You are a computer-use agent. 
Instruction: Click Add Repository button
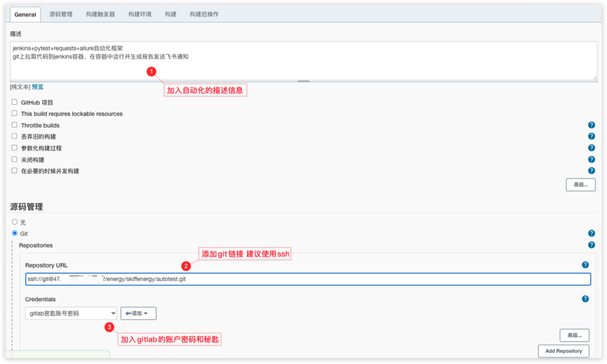click(563, 351)
